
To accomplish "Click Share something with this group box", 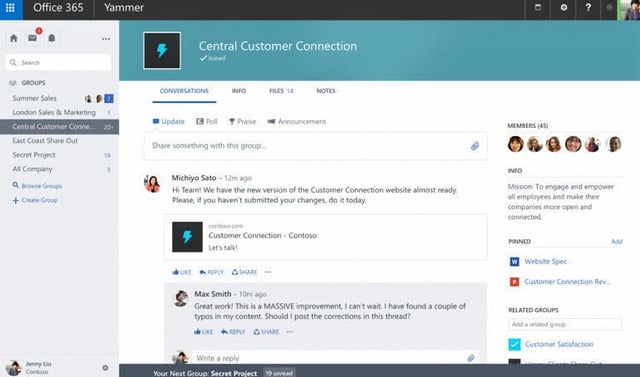I will coord(316,146).
